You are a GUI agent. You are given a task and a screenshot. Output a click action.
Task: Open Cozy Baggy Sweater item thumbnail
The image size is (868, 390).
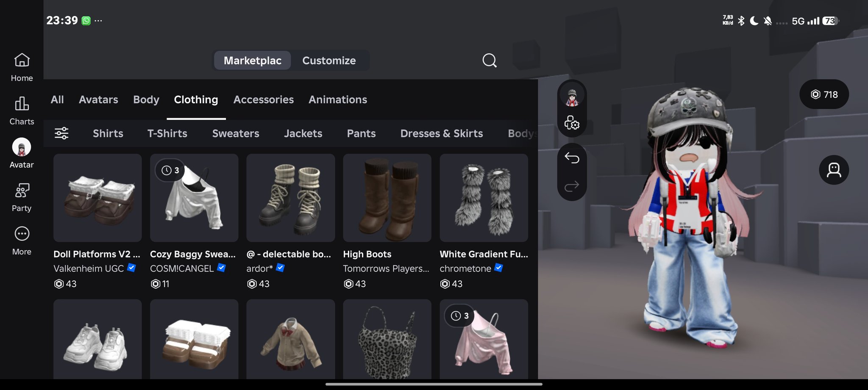194,198
